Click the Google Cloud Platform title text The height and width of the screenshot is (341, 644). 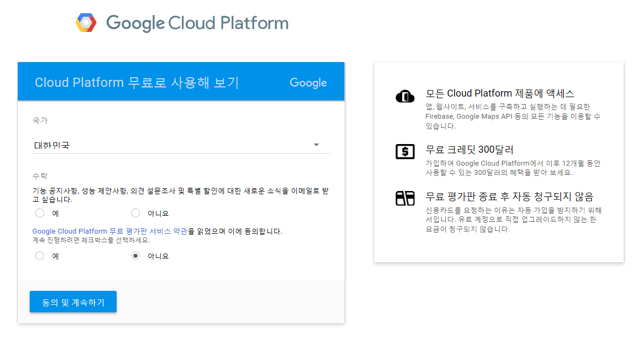coord(197,23)
